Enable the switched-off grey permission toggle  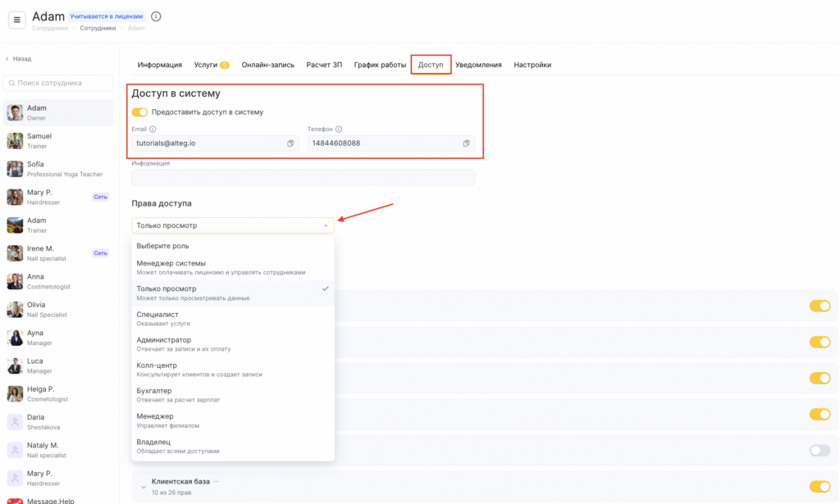(819, 450)
